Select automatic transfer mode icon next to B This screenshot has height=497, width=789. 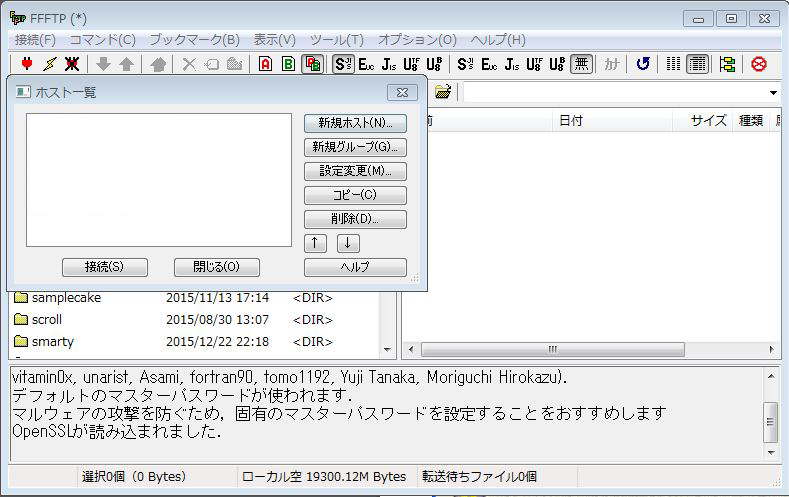tap(312, 64)
